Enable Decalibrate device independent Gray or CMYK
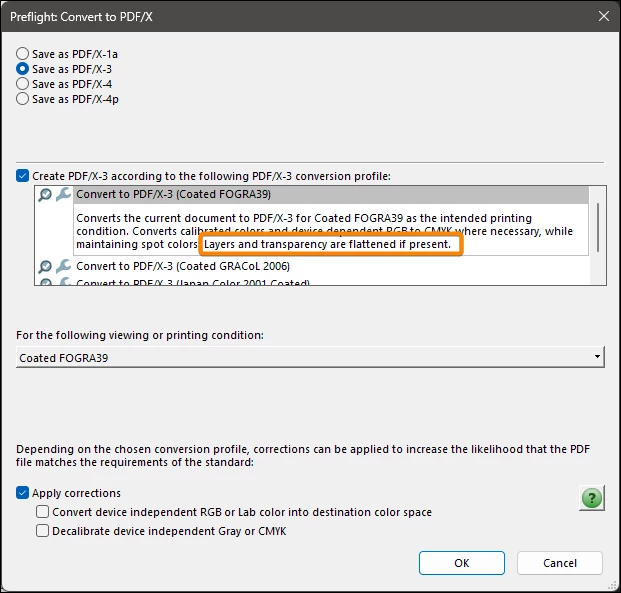Image resolution: width=621 pixels, height=593 pixels. point(42,531)
